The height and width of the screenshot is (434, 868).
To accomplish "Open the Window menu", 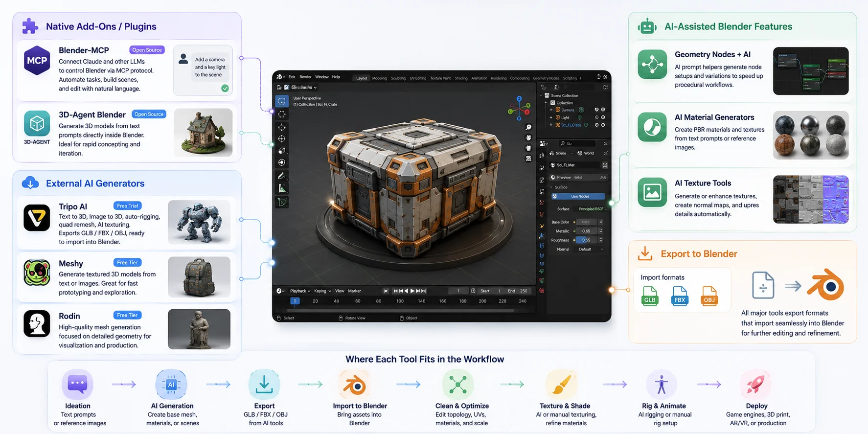I will coord(322,77).
